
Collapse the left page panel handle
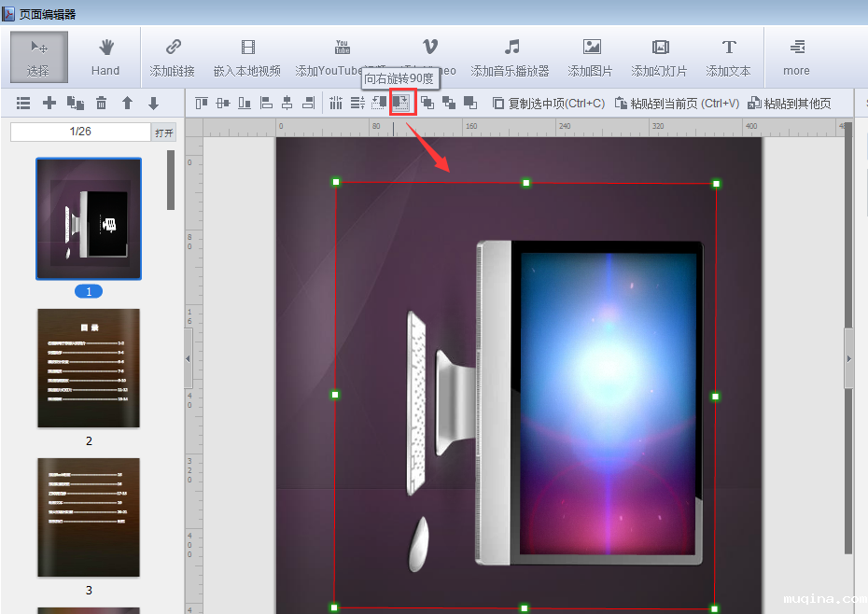point(189,358)
